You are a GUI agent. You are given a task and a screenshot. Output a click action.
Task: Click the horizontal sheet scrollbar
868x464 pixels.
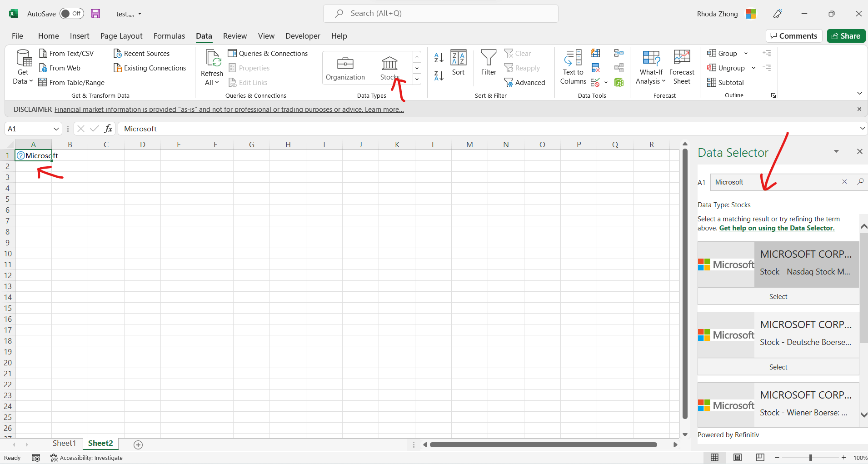(x=543, y=444)
